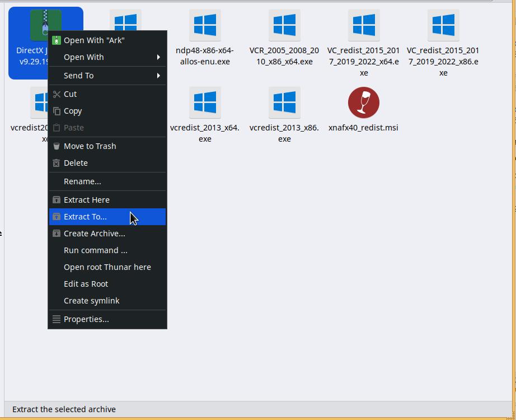Click the list icon next to Properties...
The height and width of the screenshot is (420, 516).
pyautogui.click(x=57, y=319)
